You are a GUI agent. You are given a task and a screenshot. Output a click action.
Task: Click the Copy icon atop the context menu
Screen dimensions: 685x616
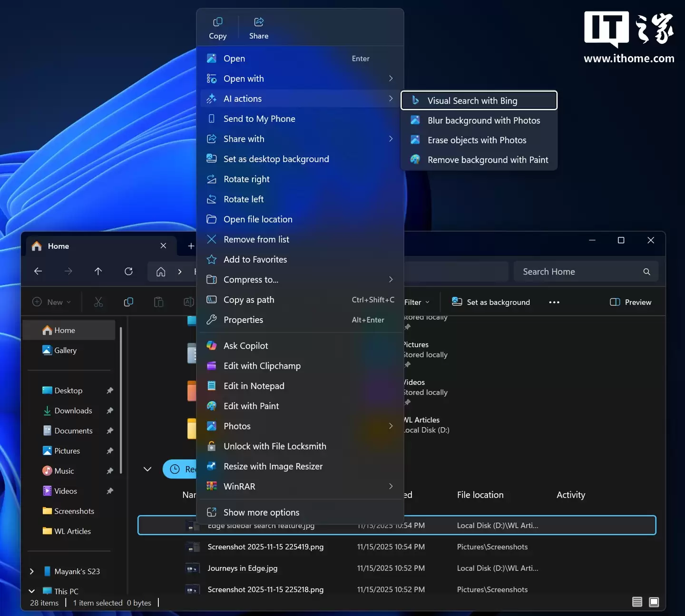(218, 21)
